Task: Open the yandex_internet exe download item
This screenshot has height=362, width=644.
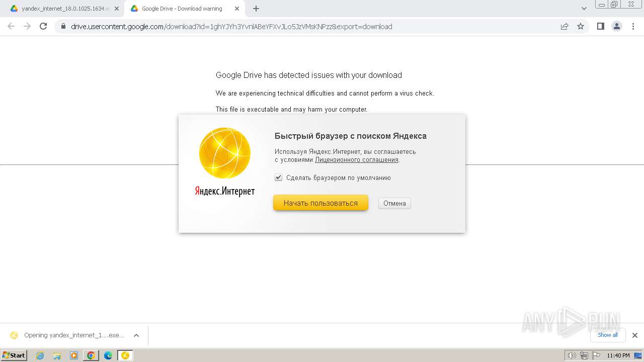Action: [68, 335]
